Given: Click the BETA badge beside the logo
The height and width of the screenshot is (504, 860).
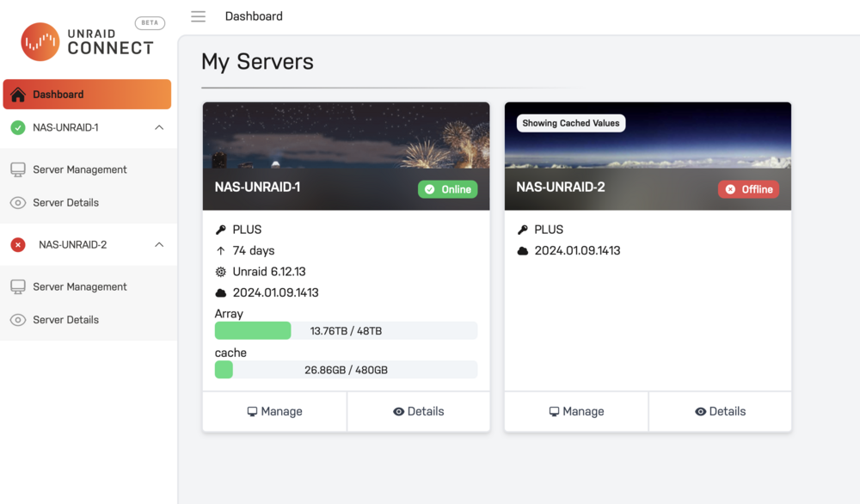Looking at the screenshot, I should [x=150, y=23].
